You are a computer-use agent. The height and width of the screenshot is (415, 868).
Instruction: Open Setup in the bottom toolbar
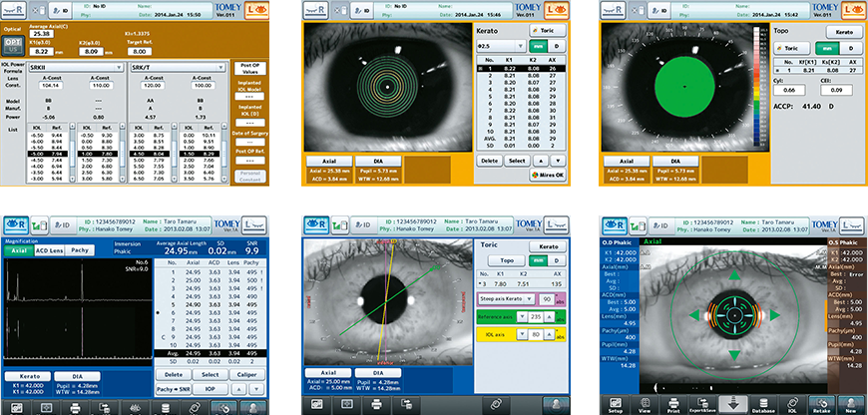tap(616, 402)
